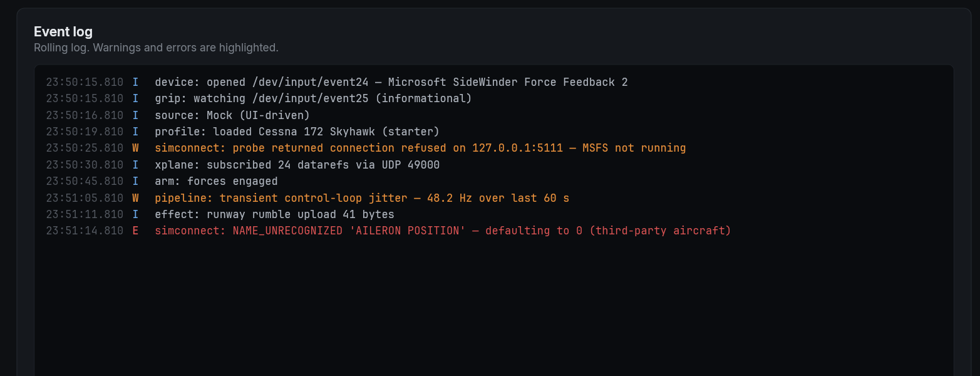Click the W marker beside pipeline jitter warning
The height and width of the screenshot is (376, 980).
135,198
